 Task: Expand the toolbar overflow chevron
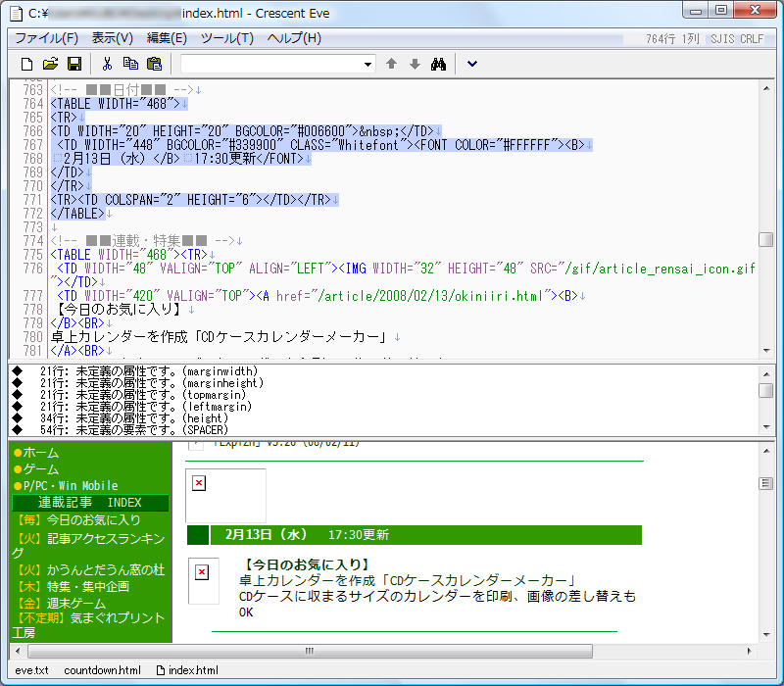(472, 64)
